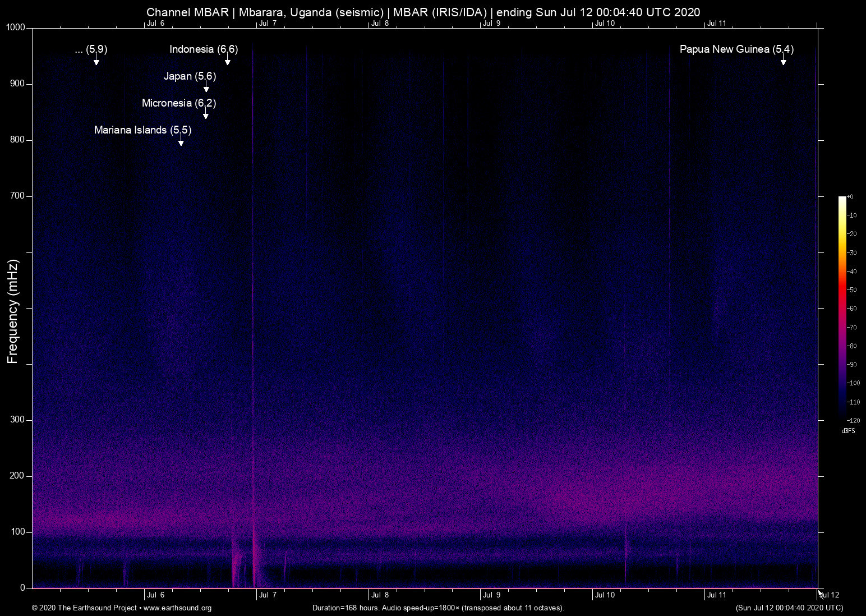Click the arrow beneath the Indonesia (6.6) label

tap(227, 61)
